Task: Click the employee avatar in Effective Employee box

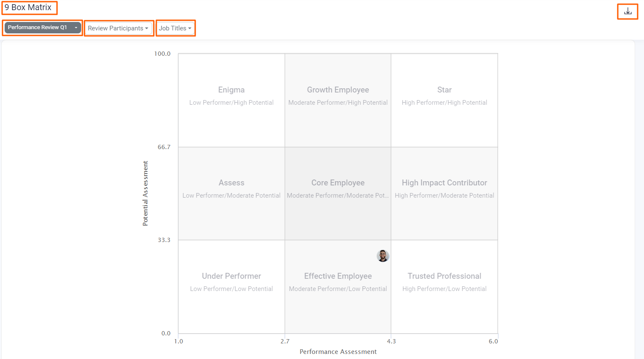Action: coord(383,256)
